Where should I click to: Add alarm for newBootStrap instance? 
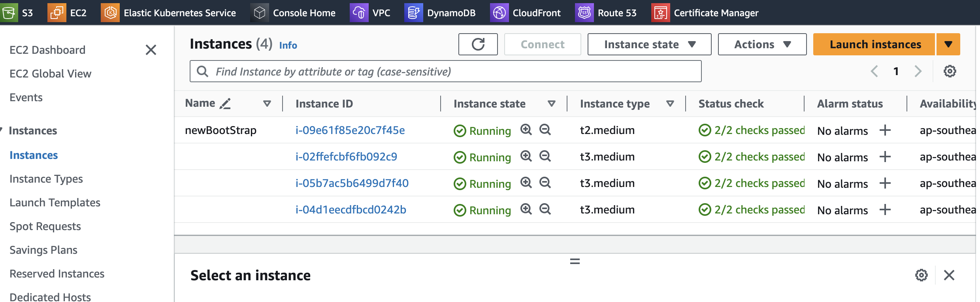pyautogui.click(x=885, y=130)
